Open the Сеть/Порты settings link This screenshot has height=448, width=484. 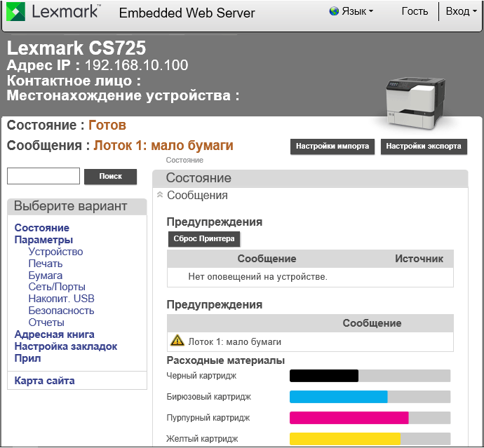point(57,287)
